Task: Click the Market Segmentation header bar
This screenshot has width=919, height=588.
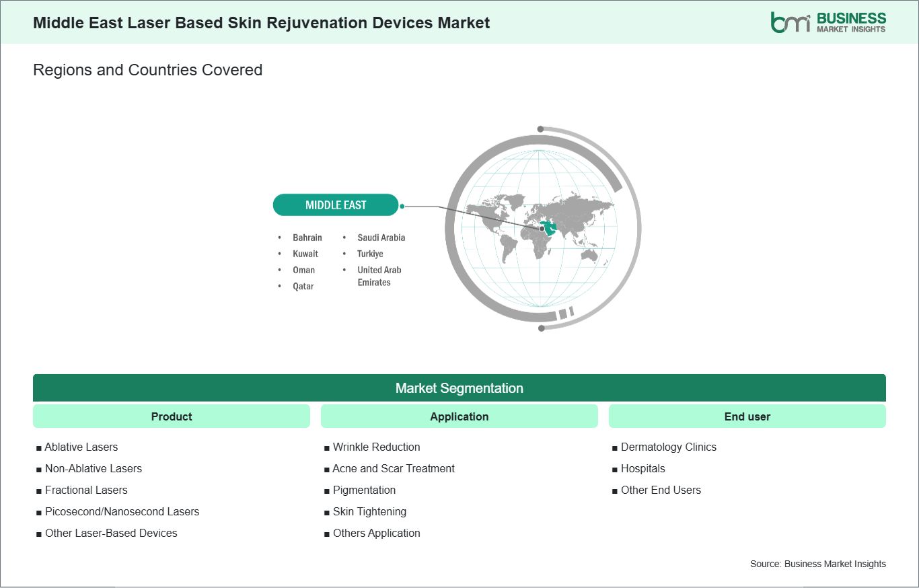Action: click(459, 388)
